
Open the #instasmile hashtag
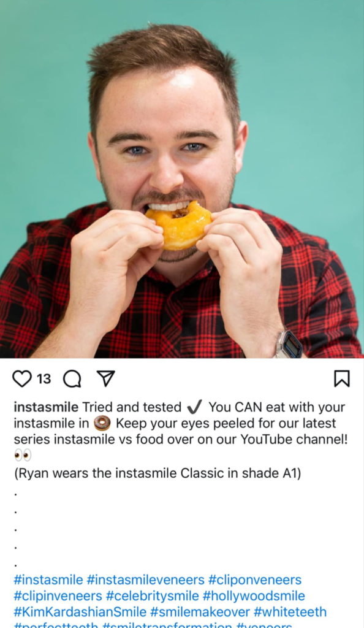(x=48, y=580)
